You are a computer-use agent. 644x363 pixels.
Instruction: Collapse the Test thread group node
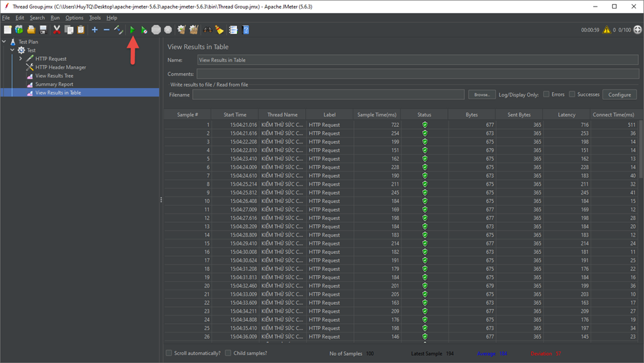tap(12, 50)
